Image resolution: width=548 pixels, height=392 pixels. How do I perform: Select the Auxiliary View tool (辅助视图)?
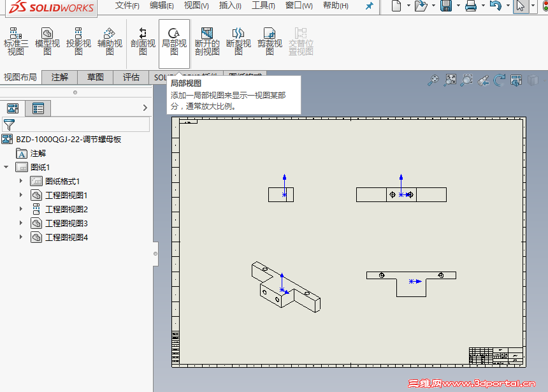click(x=110, y=42)
